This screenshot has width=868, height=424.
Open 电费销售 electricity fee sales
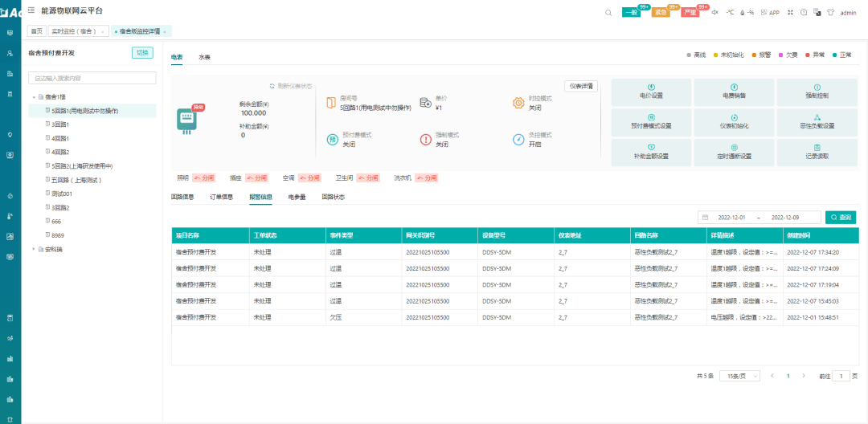point(734,92)
